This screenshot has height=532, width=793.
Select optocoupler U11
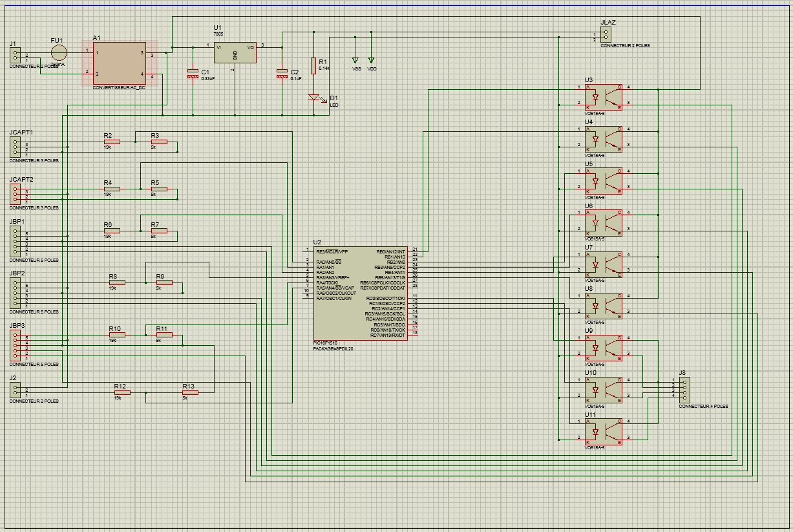coord(604,431)
